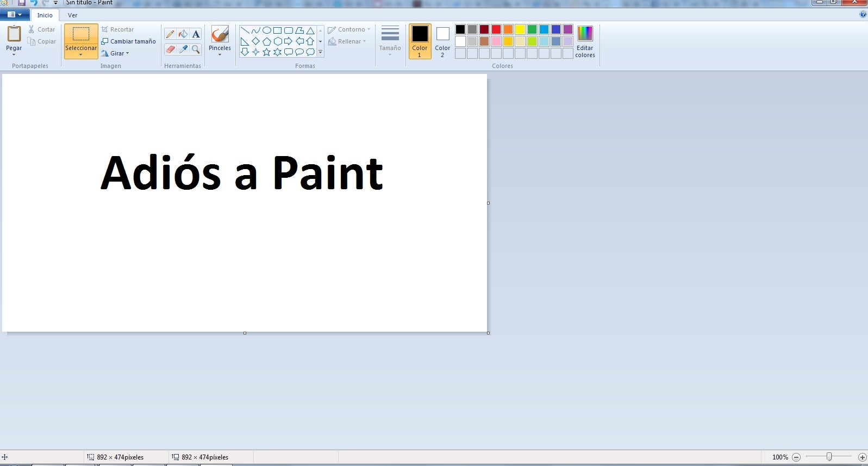Pick the purple color swatch
The width and height of the screenshot is (868, 466).
click(x=568, y=29)
